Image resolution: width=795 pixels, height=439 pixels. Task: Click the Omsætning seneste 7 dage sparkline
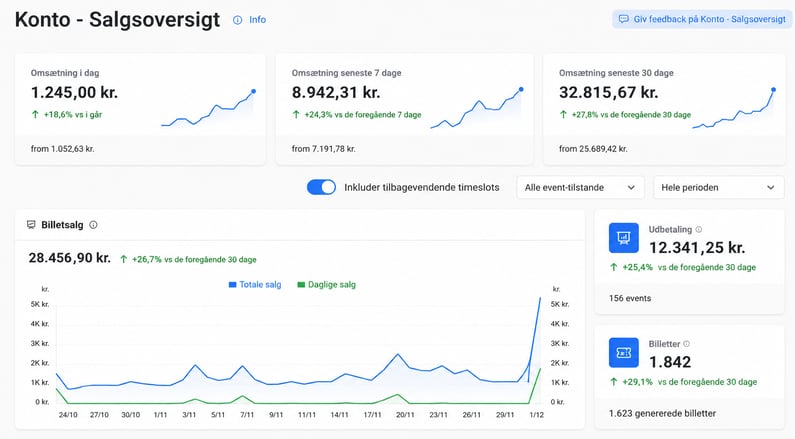477,108
